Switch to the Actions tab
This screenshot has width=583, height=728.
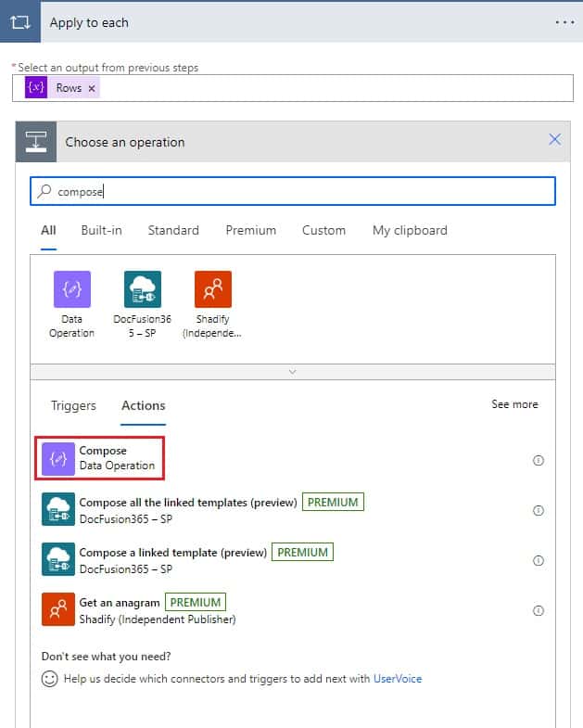143,406
